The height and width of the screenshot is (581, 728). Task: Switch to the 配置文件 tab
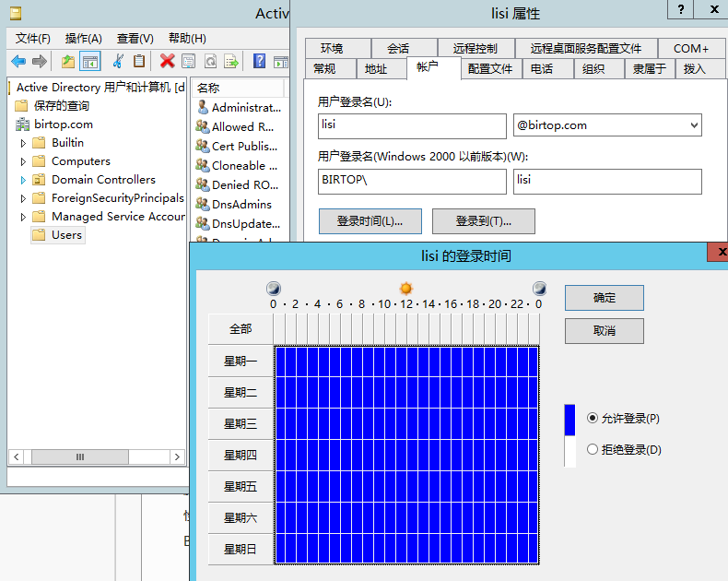click(x=490, y=69)
